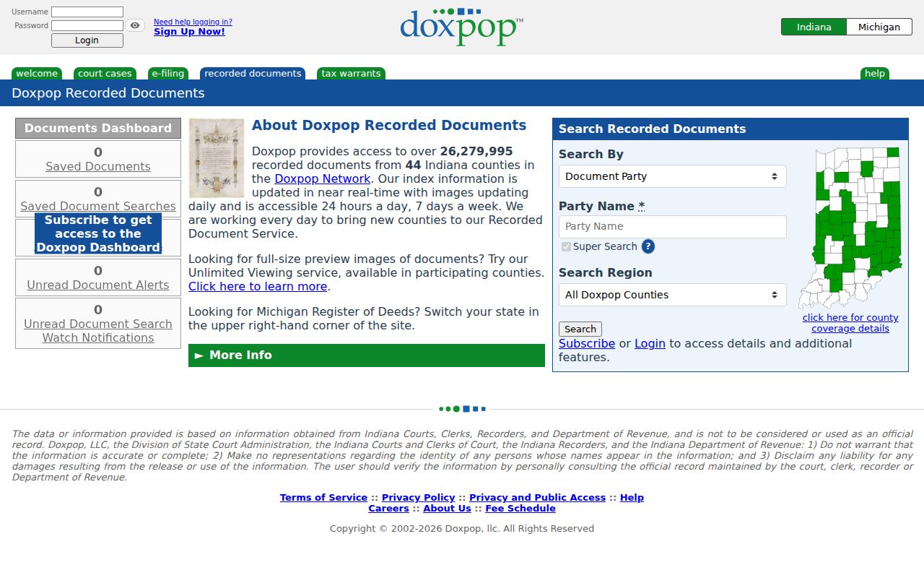Click the Login button
This screenshot has width=924, height=578.
(x=87, y=40)
